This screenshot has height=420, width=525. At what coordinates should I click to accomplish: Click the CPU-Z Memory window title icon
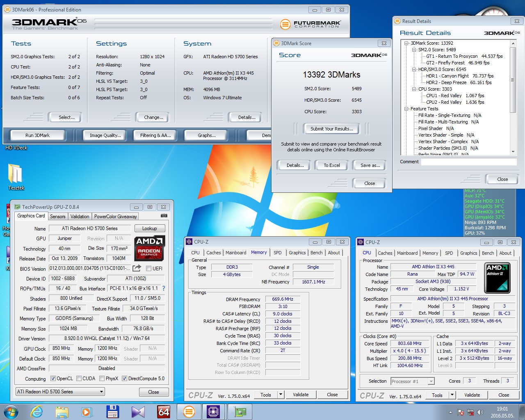(x=189, y=242)
